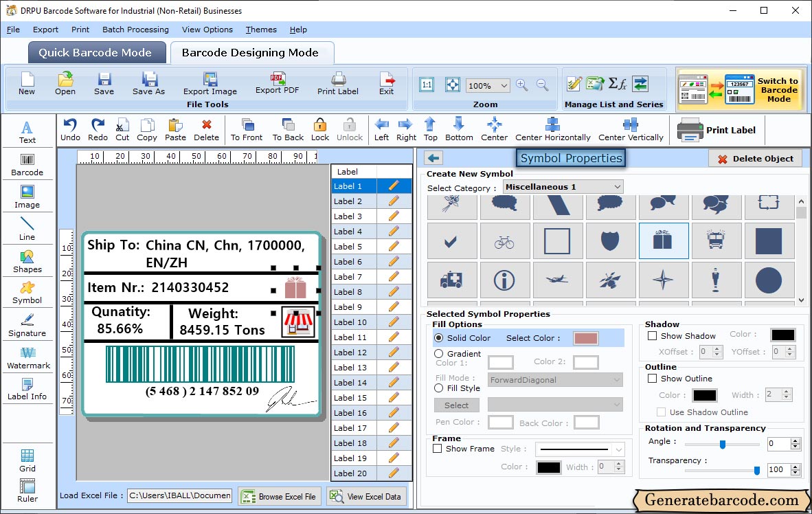Create a New label file

[27, 84]
